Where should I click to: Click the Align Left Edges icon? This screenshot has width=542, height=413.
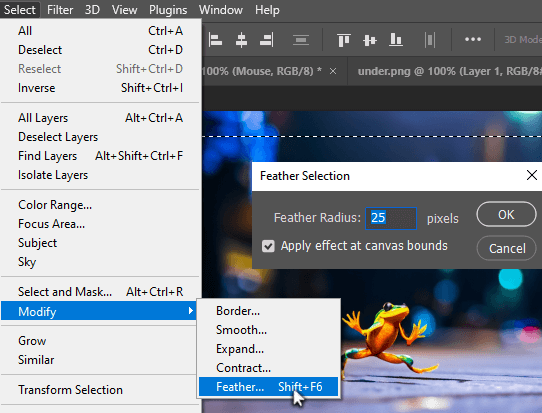(x=215, y=40)
